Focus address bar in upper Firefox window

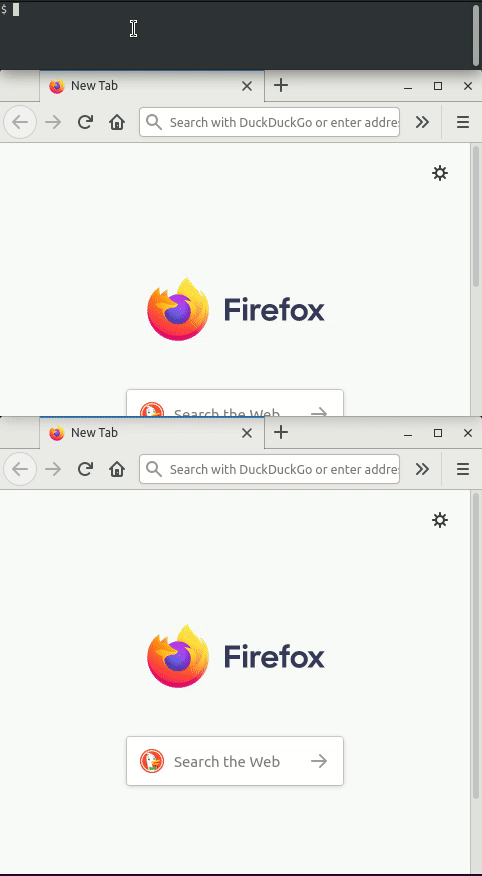tap(270, 122)
